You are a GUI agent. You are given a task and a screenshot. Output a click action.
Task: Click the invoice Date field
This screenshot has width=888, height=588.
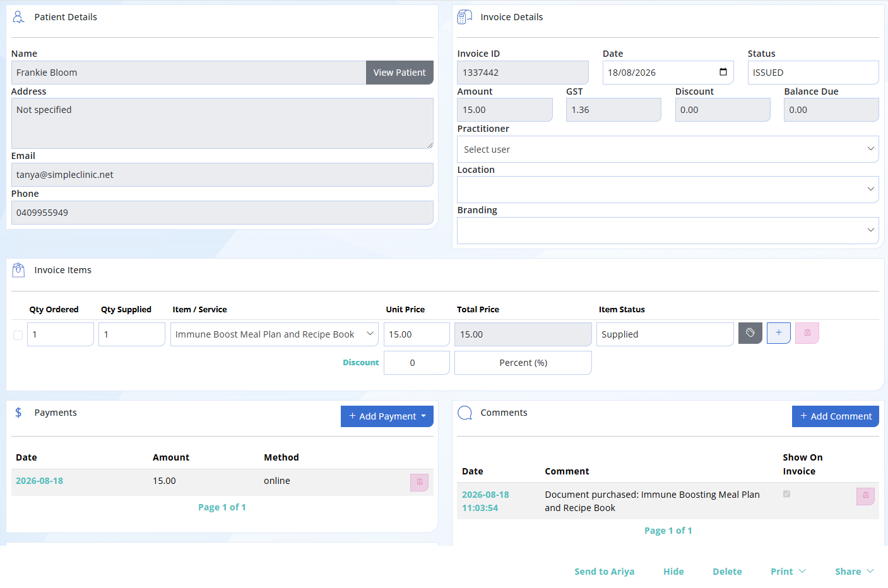coord(668,73)
